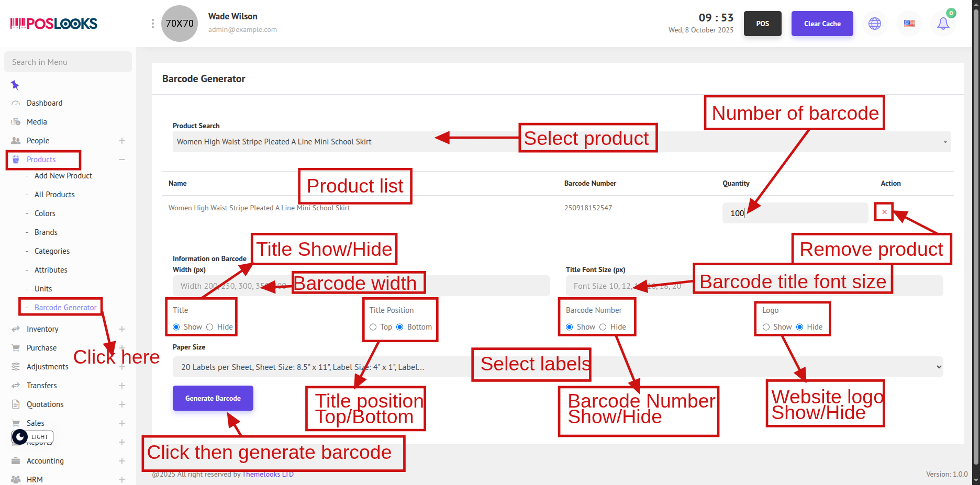Click the three-dot menu near avatar
980x485 pixels.
click(x=152, y=24)
